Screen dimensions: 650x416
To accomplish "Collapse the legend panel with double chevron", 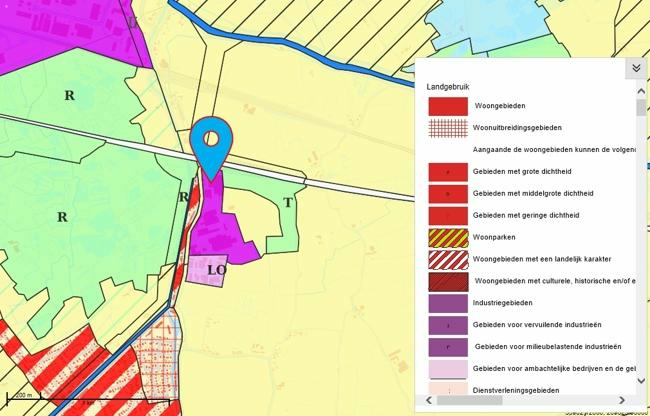I will (x=636, y=68).
